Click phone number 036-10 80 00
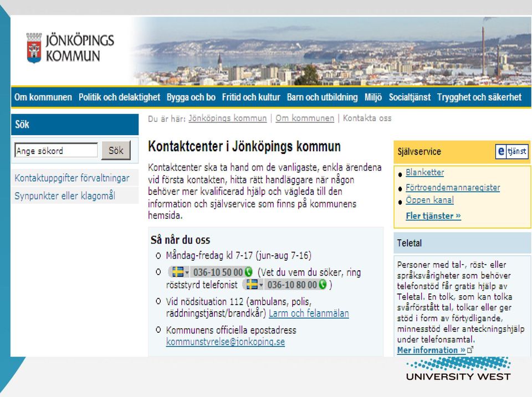The image size is (532, 397). pyautogui.click(x=292, y=285)
